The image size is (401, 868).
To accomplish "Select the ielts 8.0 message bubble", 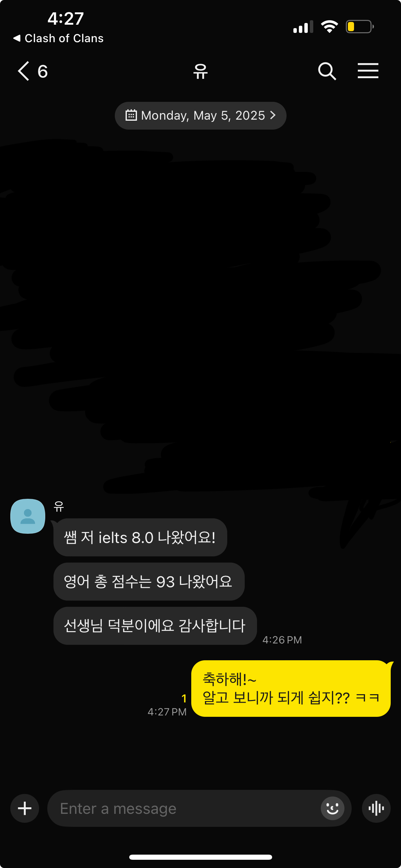I will (140, 537).
